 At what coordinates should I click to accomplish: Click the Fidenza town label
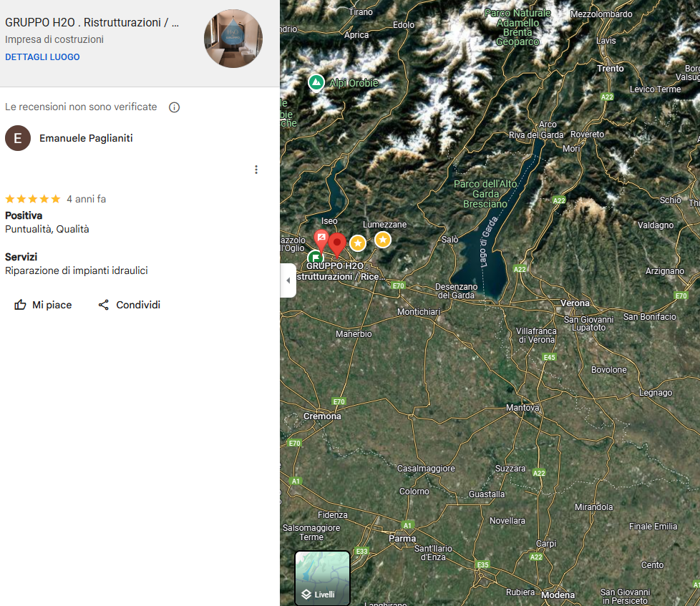(x=333, y=515)
